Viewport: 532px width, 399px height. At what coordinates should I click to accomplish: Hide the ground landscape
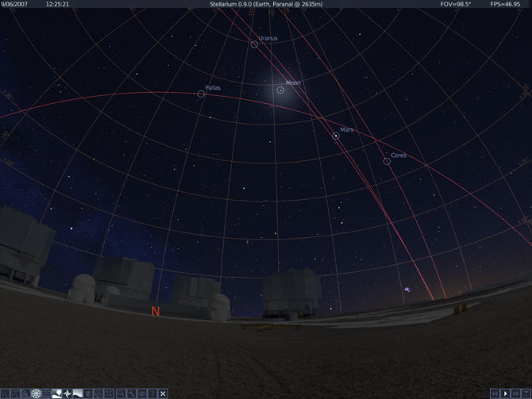57,393
